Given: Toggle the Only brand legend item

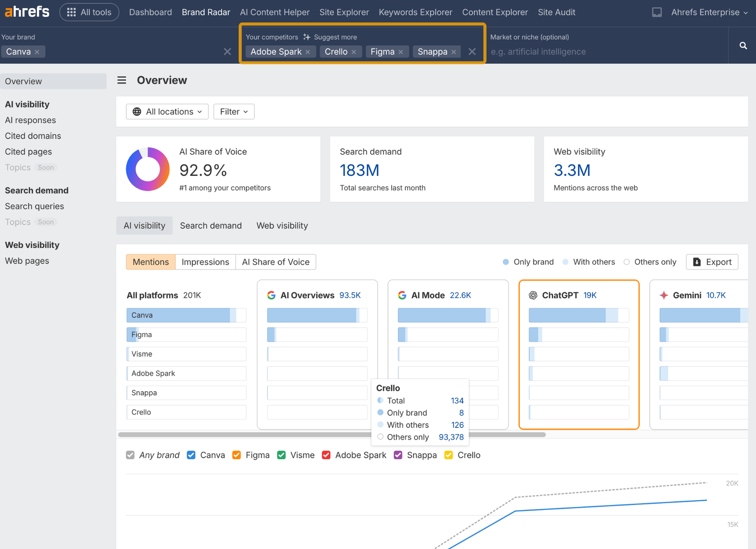Looking at the screenshot, I should [528, 262].
